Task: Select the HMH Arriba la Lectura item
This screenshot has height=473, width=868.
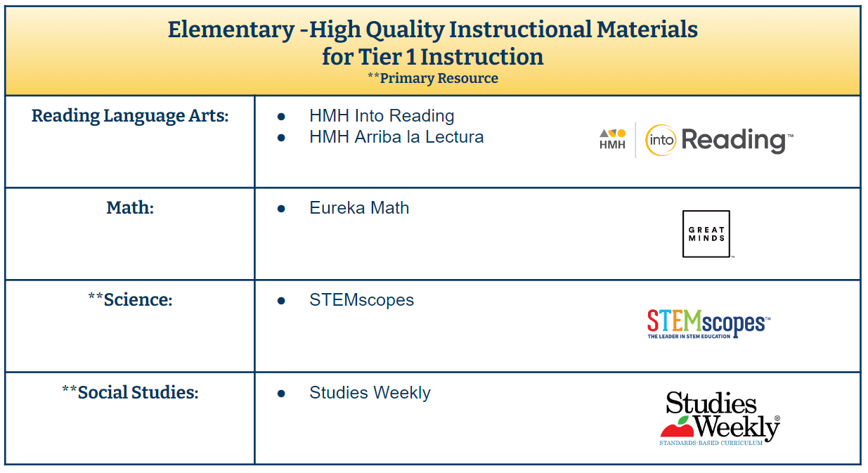Action: [x=396, y=137]
